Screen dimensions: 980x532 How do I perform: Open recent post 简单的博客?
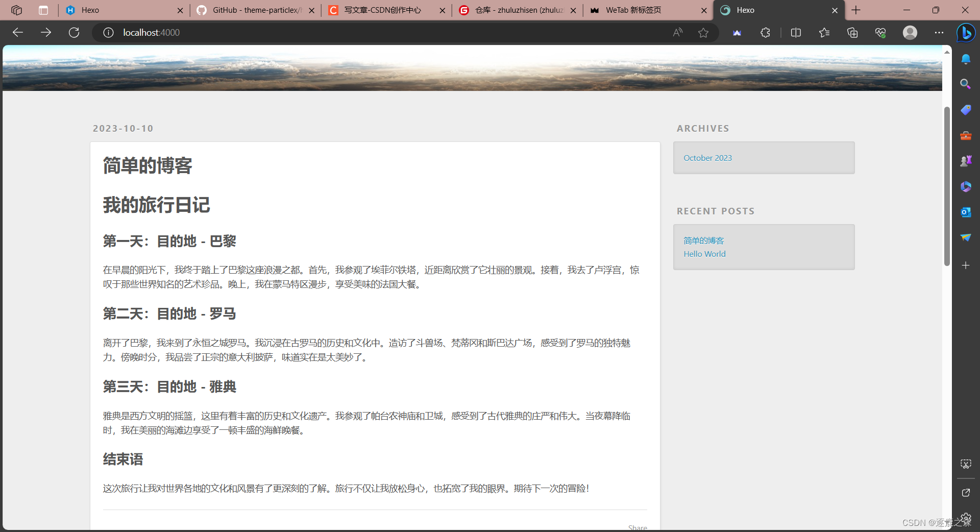pyautogui.click(x=704, y=240)
